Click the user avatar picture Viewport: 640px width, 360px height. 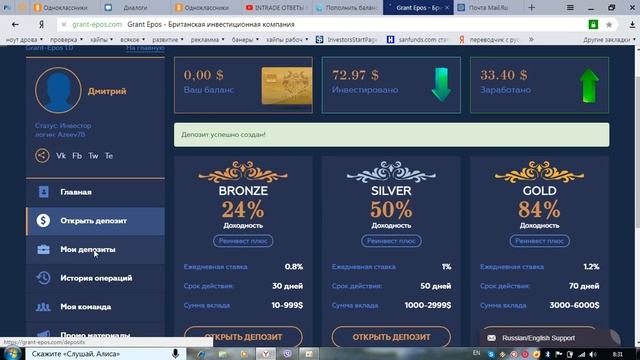[58, 90]
